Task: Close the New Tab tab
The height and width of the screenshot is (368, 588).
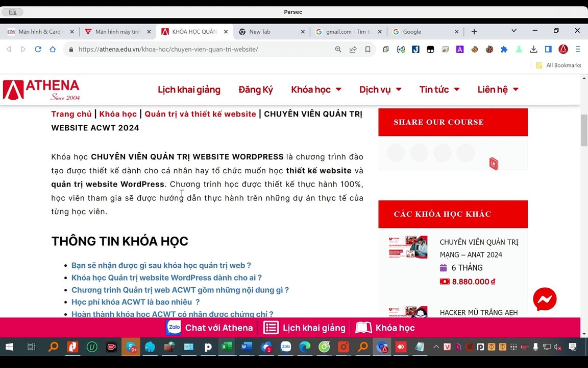Action: click(303, 32)
